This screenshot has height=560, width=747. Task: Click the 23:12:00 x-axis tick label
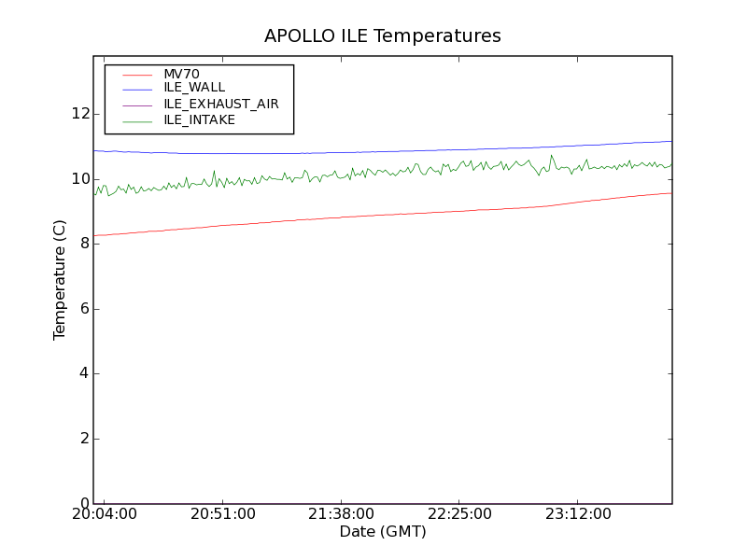(x=578, y=514)
